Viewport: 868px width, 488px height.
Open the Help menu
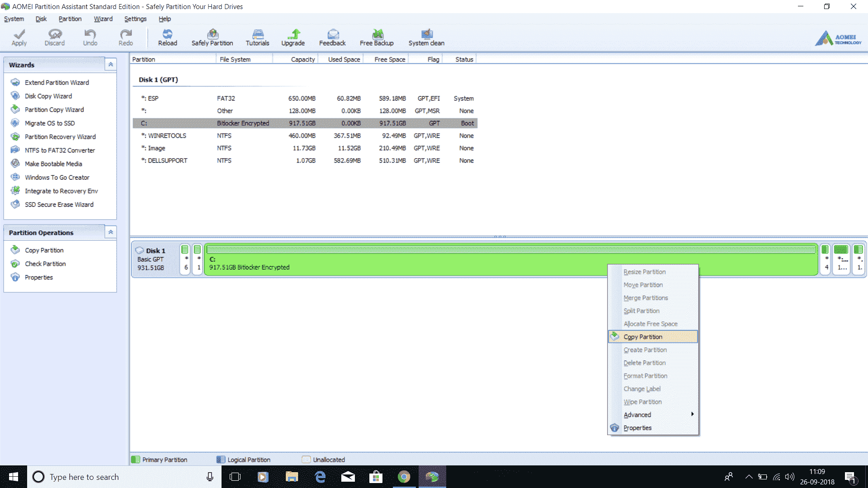point(165,19)
